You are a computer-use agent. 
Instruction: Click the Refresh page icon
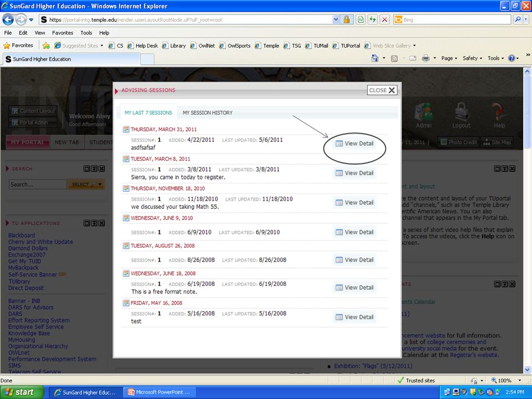click(372, 20)
